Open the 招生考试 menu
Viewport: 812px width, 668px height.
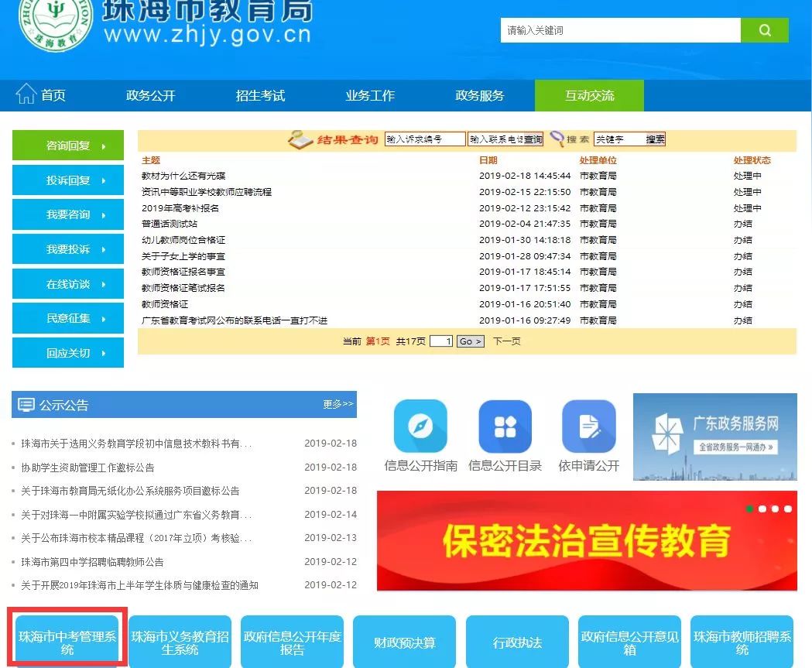260,94
